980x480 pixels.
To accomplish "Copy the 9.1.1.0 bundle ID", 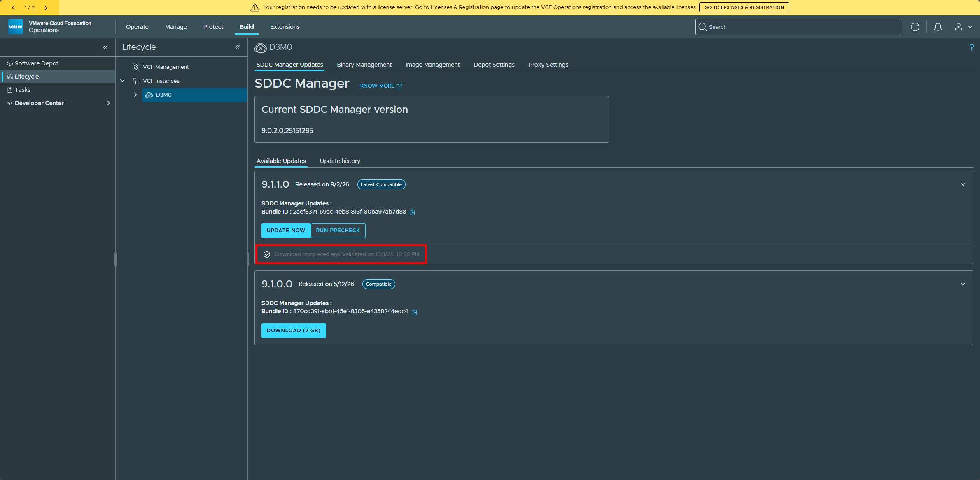I will pyautogui.click(x=412, y=212).
